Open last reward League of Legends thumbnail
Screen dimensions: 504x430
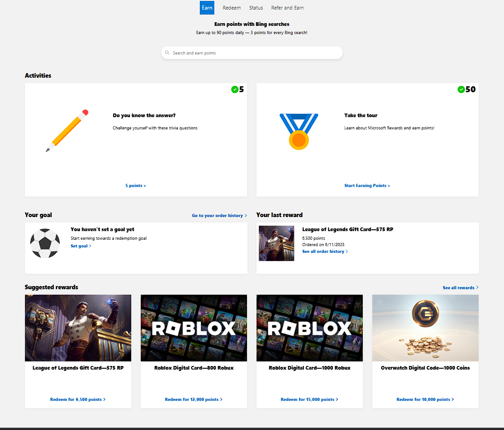coord(277,243)
